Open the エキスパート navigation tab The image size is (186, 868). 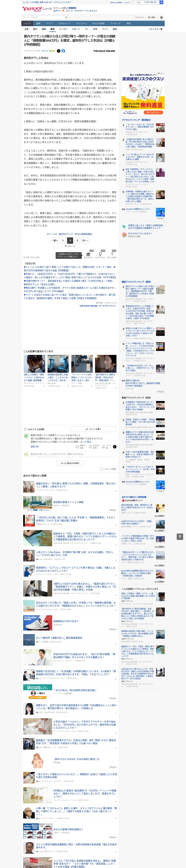coord(64,24)
